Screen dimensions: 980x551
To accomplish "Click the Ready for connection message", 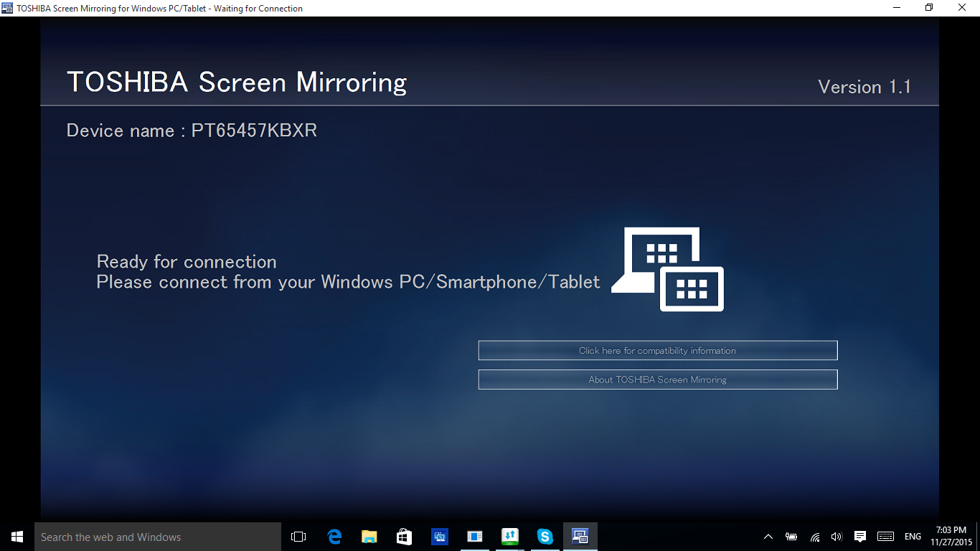I will [187, 262].
